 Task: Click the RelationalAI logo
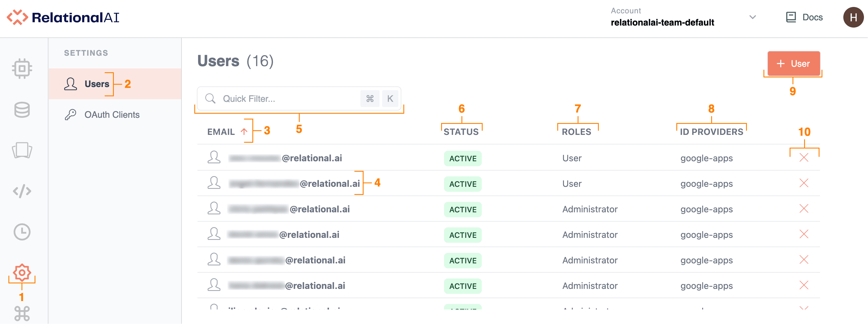click(x=63, y=17)
